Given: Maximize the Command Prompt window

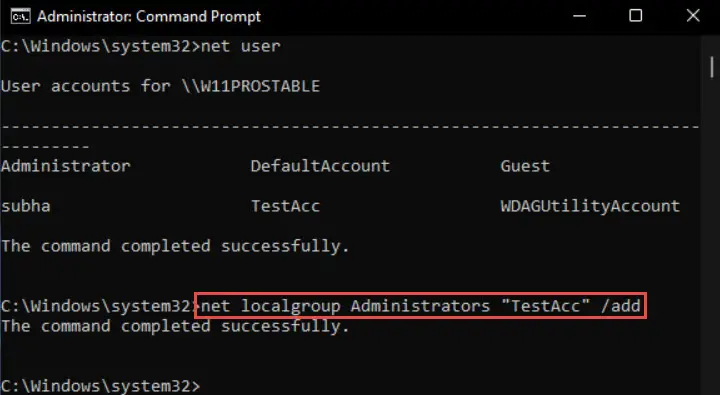Looking at the screenshot, I should (x=636, y=16).
